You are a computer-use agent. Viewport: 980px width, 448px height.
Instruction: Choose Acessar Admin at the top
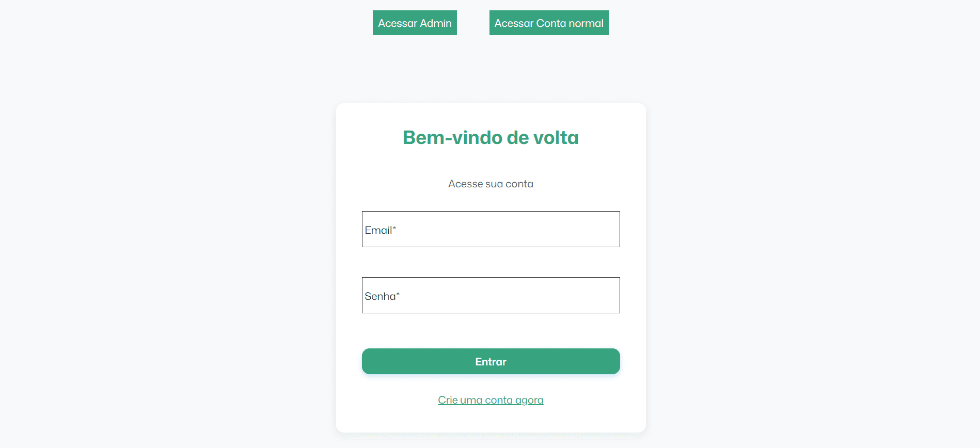(x=415, y=23)
